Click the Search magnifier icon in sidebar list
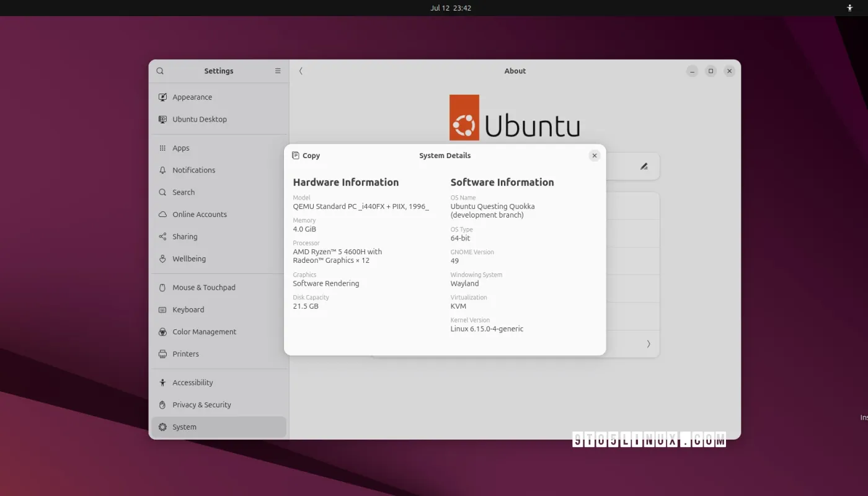 [x=162, y=193]
